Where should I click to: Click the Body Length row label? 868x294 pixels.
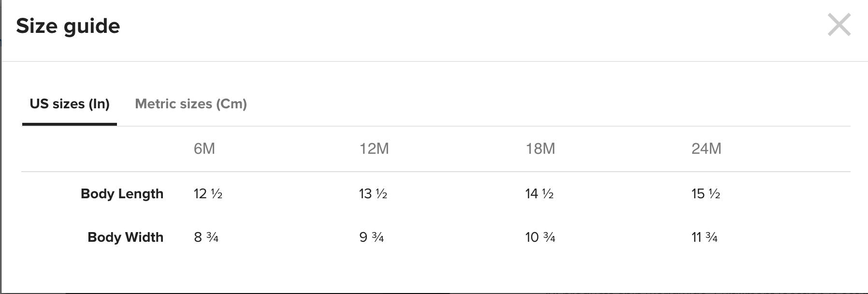[122, 193]
